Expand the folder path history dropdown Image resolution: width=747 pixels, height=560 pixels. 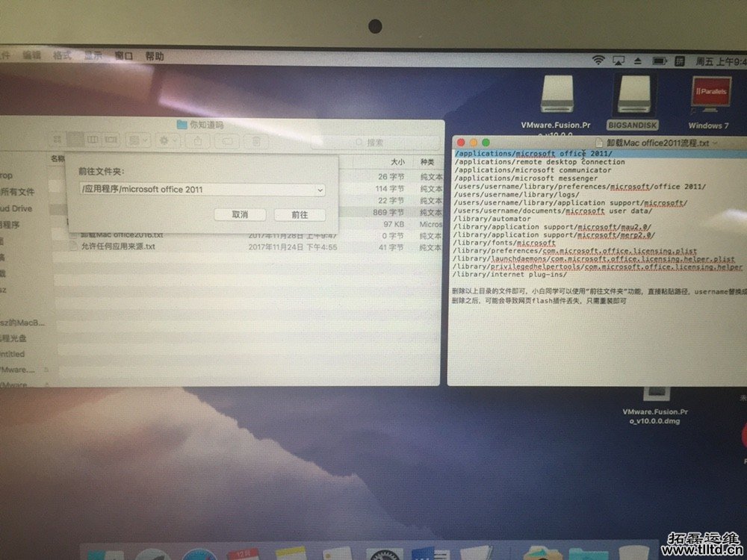[320, 190]
